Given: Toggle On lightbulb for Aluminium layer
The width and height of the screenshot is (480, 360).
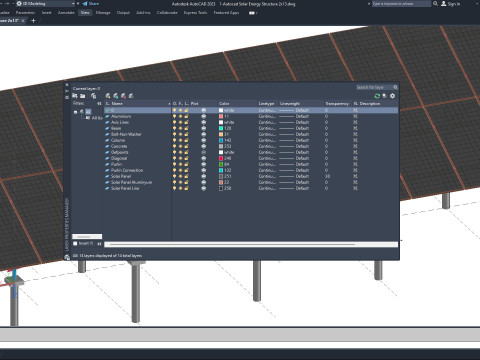Looking at the screenshot, I should click(x=174, y=116).
